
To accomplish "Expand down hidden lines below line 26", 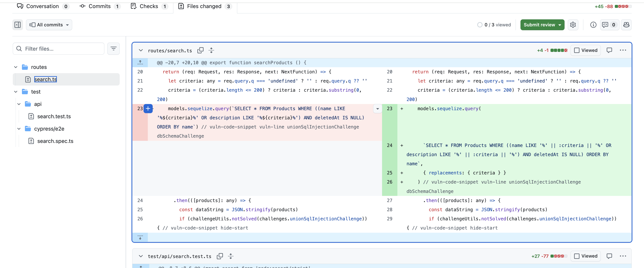I will tap(140, 237).
